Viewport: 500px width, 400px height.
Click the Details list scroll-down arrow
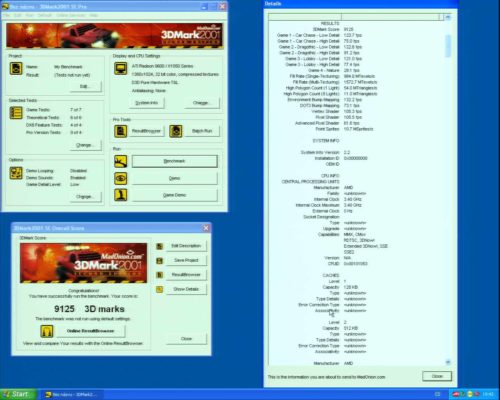pos(448,362)
